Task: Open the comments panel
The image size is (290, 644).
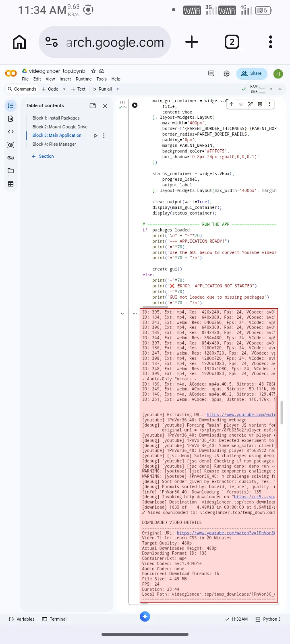Action: tap(211, 73)
